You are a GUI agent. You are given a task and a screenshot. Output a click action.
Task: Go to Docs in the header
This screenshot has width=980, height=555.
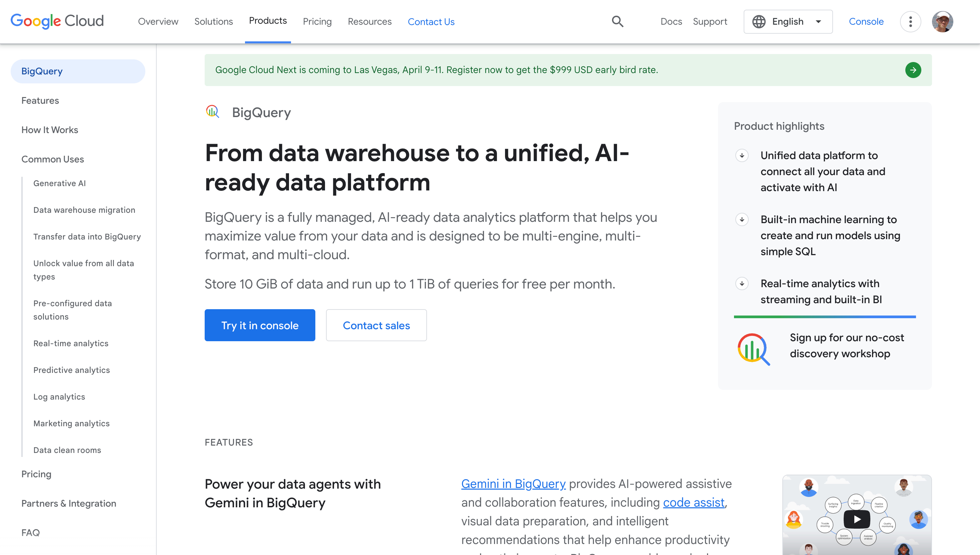pos(671,22)
